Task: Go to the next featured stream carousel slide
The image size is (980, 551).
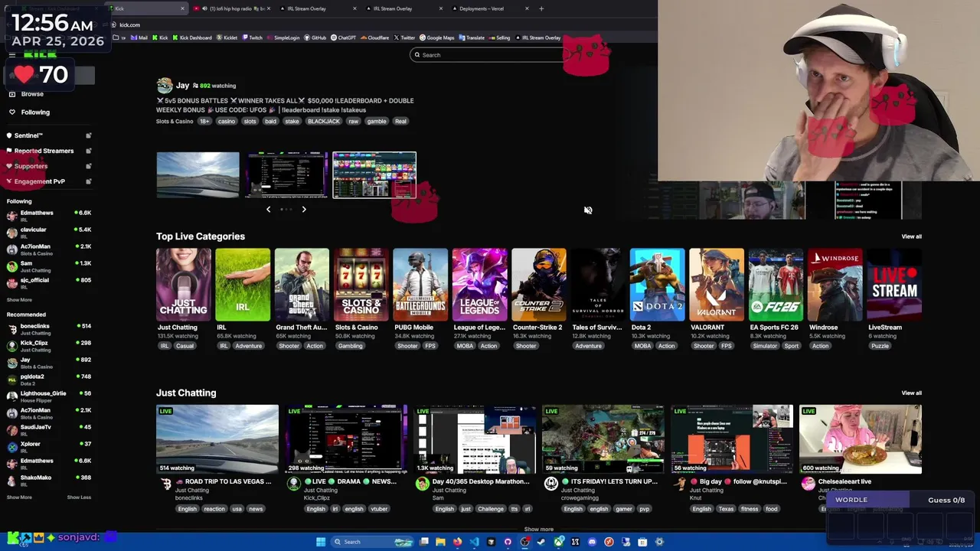Action: (x=304, y=209)
